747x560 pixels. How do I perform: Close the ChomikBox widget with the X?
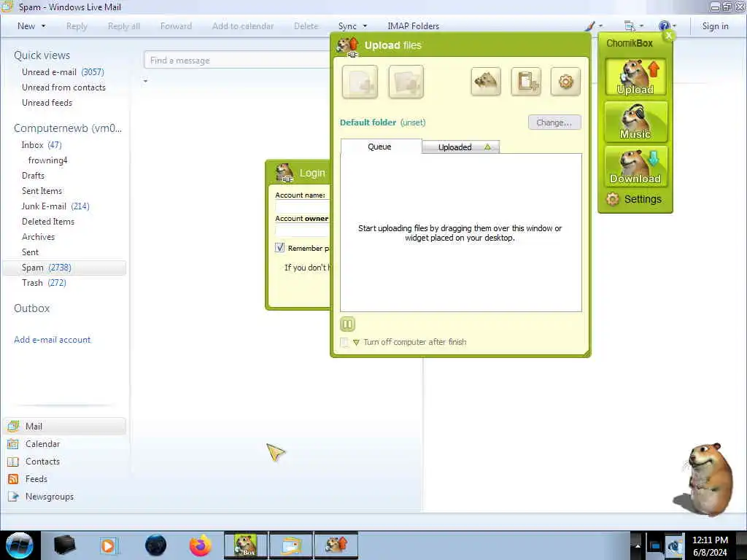pyautogui.click(x=669, y=35)
